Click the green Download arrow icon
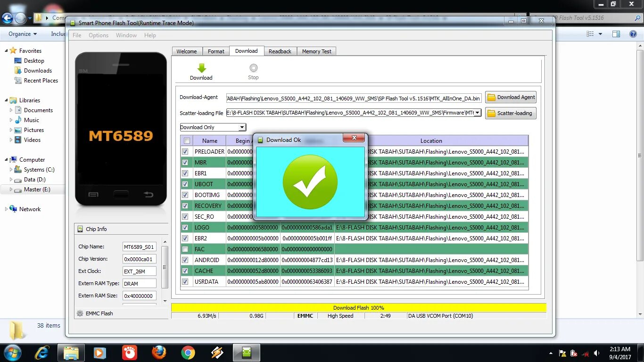The width and height of the screenshot is (644, 362). [x=201, y=68]
